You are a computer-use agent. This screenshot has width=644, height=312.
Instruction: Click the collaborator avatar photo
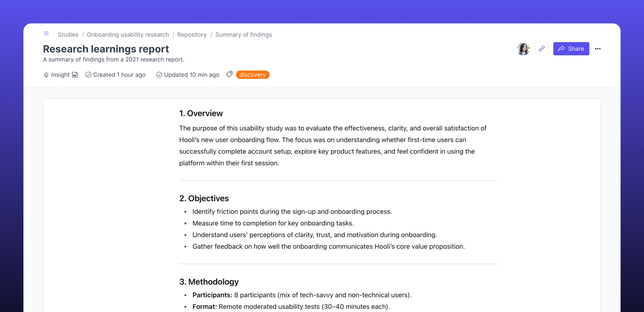(x=523, y=48)
